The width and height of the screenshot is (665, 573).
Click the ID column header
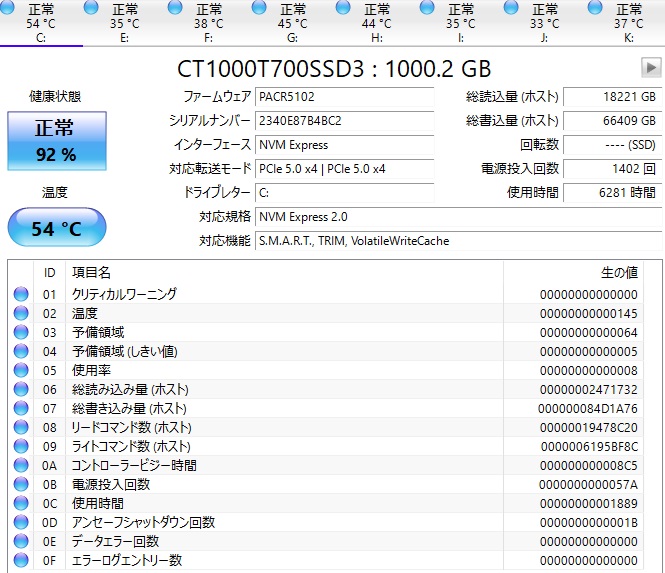pyautogui.click(x=49, y=272)
